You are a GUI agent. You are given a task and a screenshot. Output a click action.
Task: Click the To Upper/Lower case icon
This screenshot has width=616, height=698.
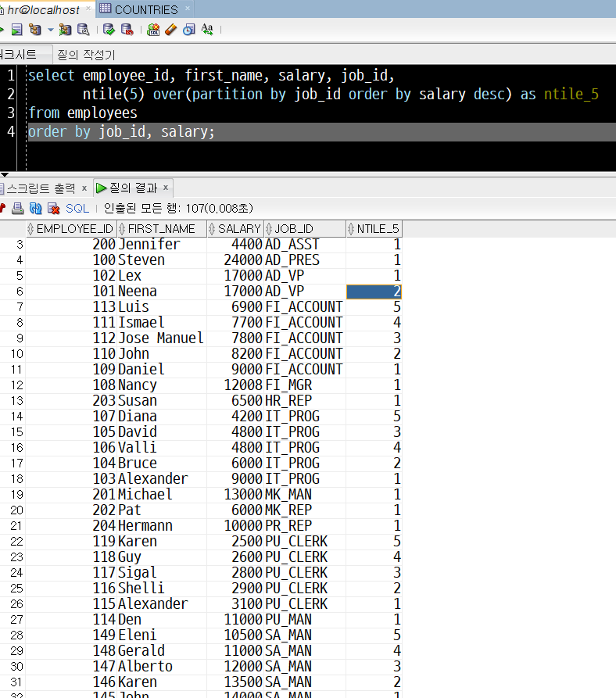pyautogui.click(x=207, y=30)
